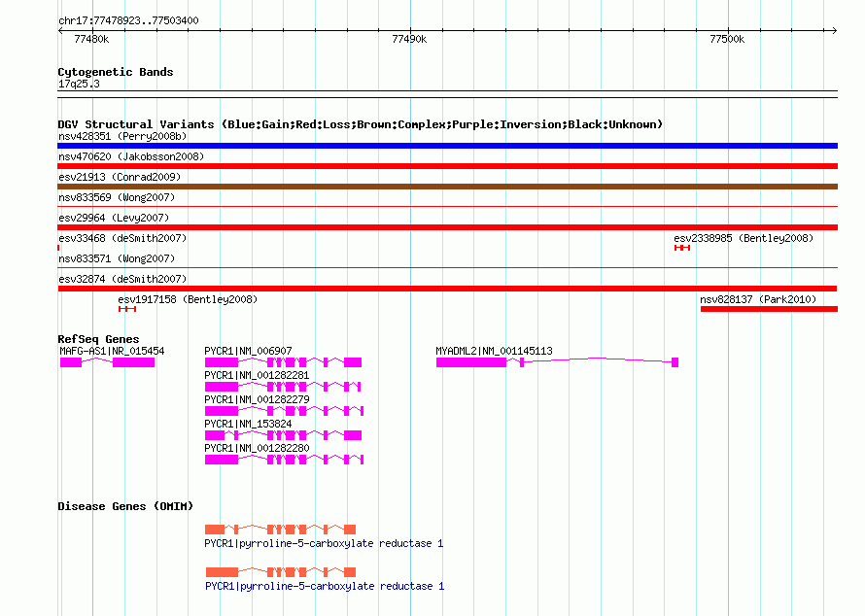Open the PYCR1|NM_153824 label
The width and height of the screenshot is (865, 616).
tap(248, 424)
